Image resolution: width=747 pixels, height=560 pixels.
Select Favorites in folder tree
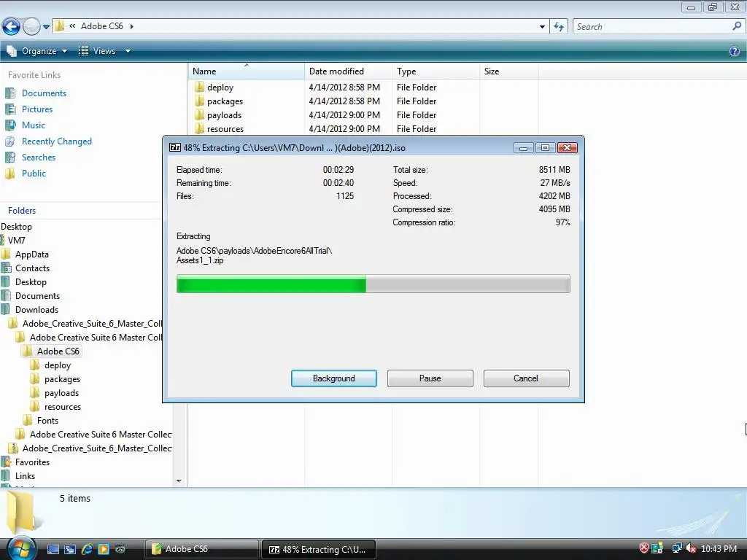(32, 462)
